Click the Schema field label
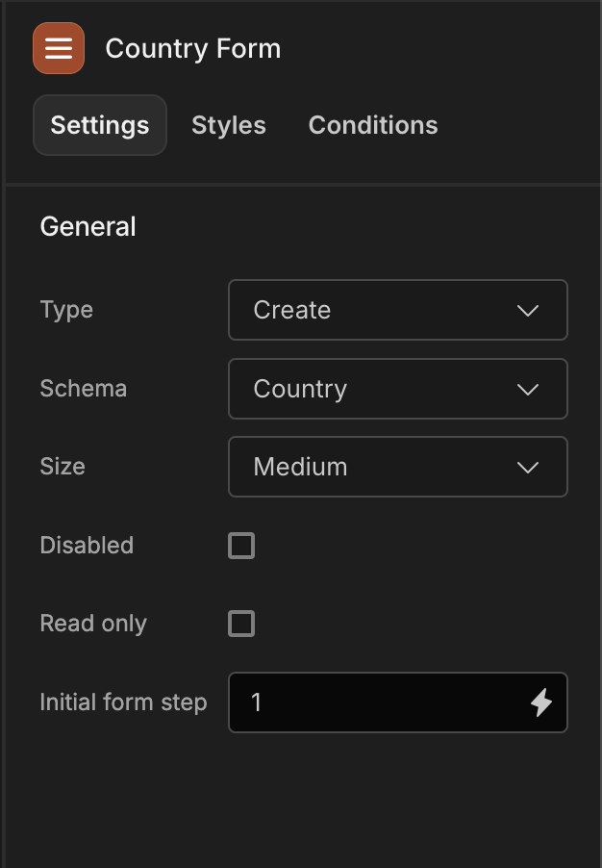The width and height of the screenshot is (602, 868). point(84,389)
